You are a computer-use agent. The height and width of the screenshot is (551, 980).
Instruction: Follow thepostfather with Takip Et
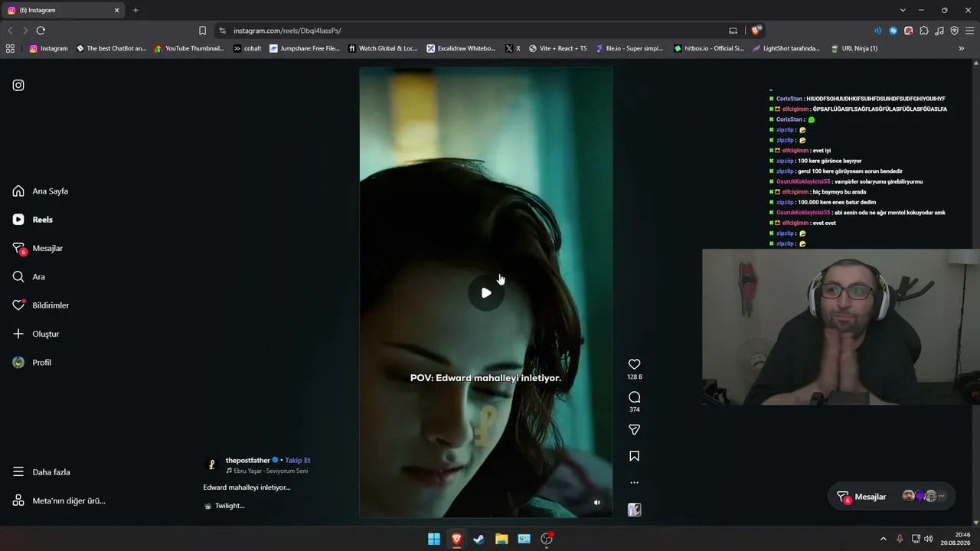298,460
